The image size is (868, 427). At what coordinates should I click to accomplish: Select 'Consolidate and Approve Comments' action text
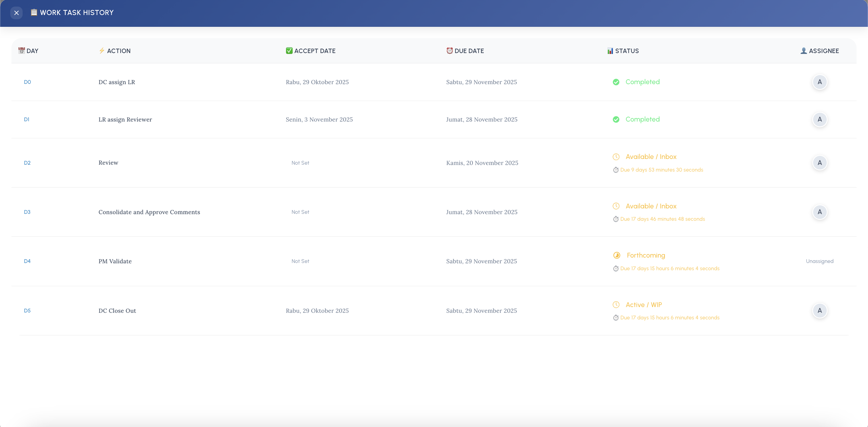(x=149, y=212)
